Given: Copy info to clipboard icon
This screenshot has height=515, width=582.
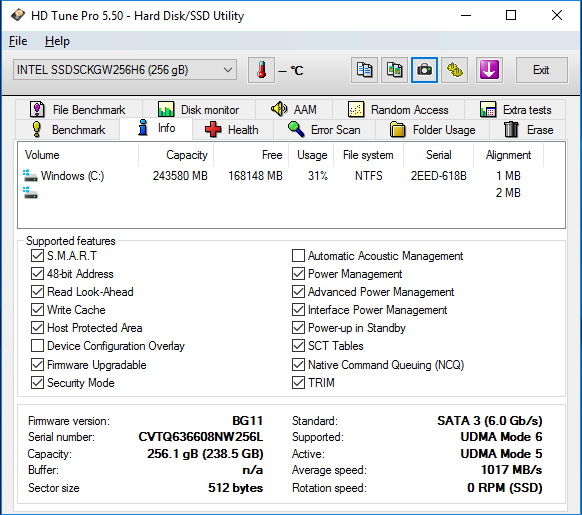Looking at the screenshot, I should (x=364, y=70).
